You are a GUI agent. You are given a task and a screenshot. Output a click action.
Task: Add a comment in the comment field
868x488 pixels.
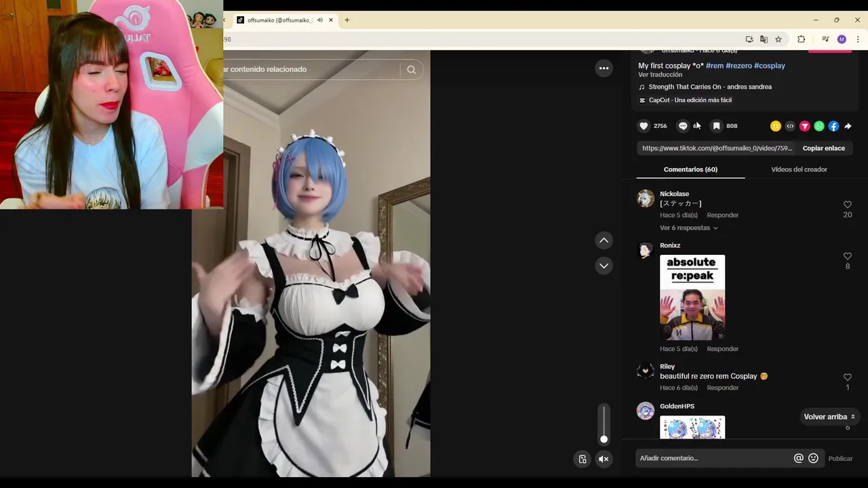pyautogui.click(x=715, y=458)
